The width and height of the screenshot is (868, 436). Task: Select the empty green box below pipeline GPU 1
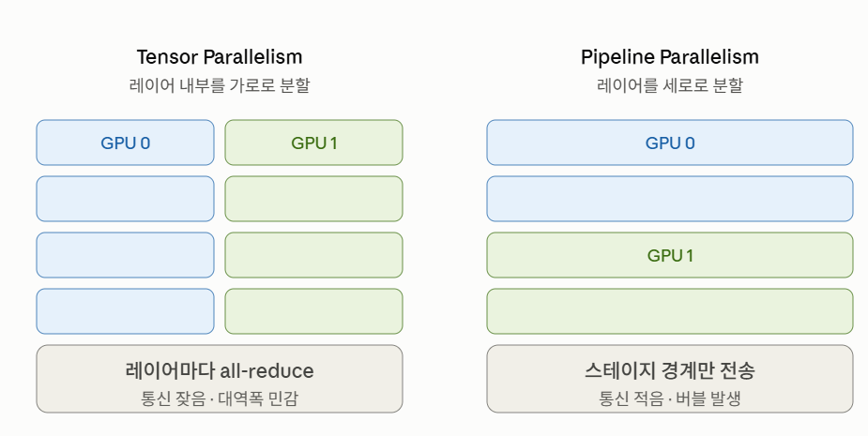(670, 311)
